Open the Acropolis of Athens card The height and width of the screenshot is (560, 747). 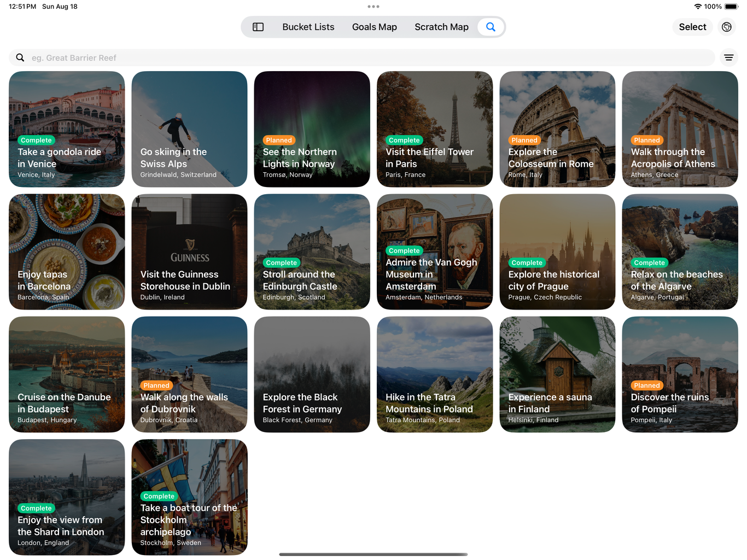(x=680, y=129)
